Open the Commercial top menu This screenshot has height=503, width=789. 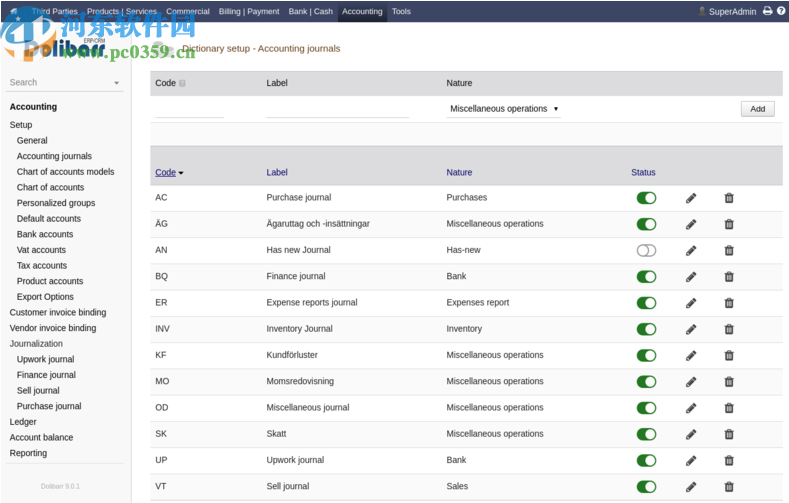(x=187, y=12)
